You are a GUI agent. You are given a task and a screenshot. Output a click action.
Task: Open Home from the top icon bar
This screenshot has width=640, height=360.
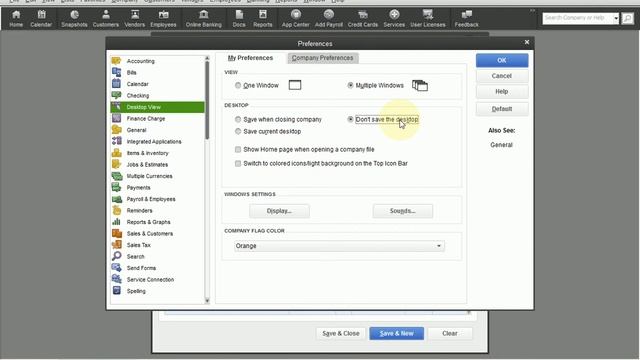(16, 19)
